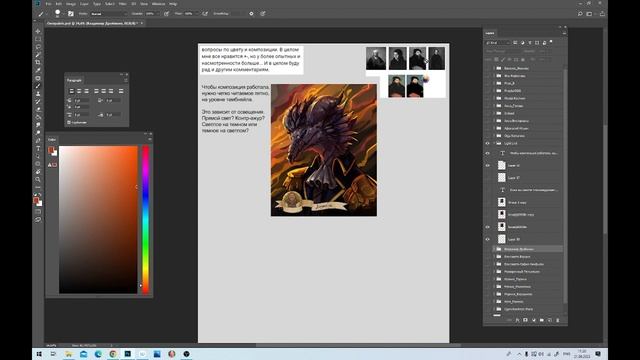Create new adjustment layer icon

coord(533,320)
